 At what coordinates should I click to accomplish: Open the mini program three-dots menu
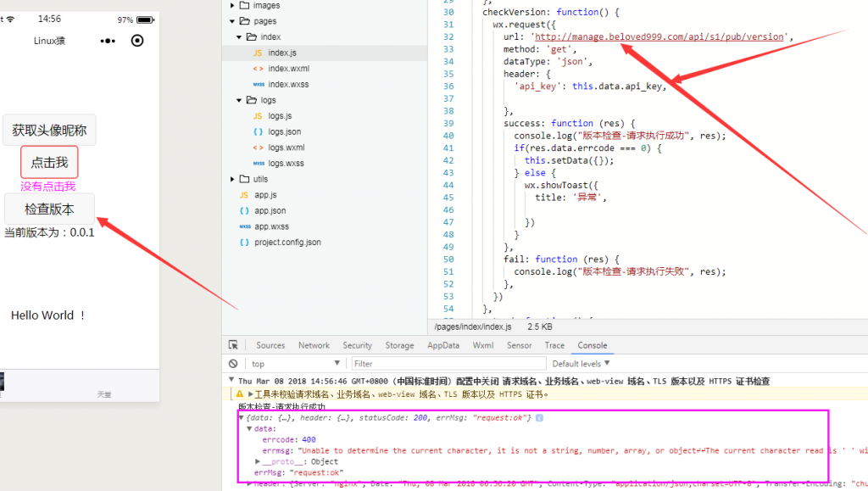point(108,41)
